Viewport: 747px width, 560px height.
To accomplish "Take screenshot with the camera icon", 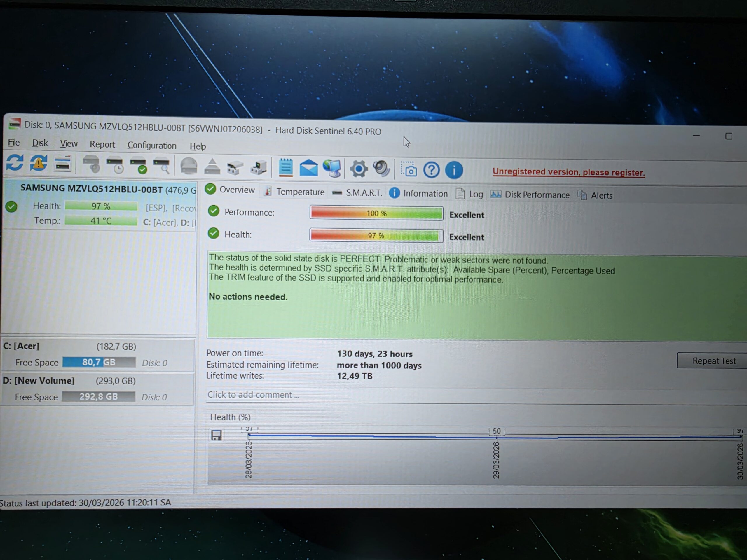I will tap(409, 169).
